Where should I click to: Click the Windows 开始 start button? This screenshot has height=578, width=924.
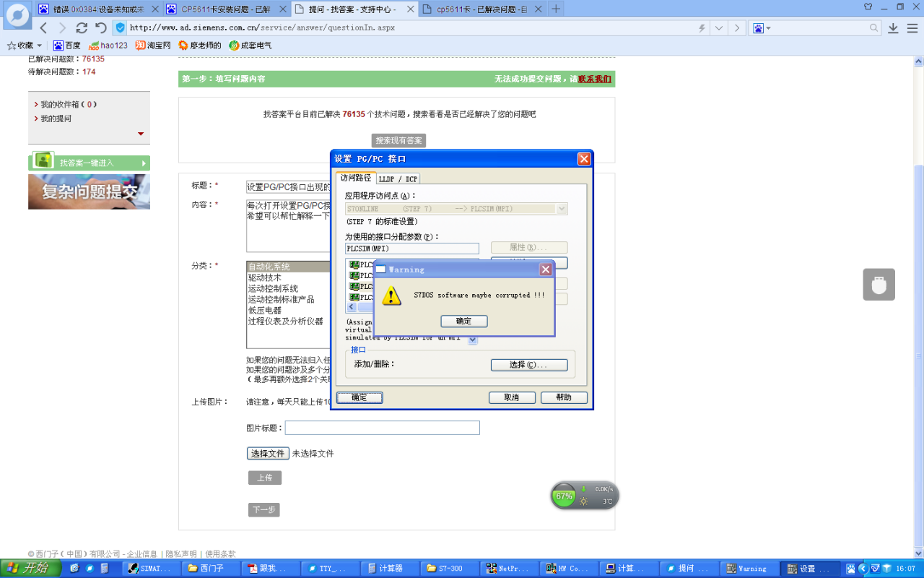tap(29, 568)
